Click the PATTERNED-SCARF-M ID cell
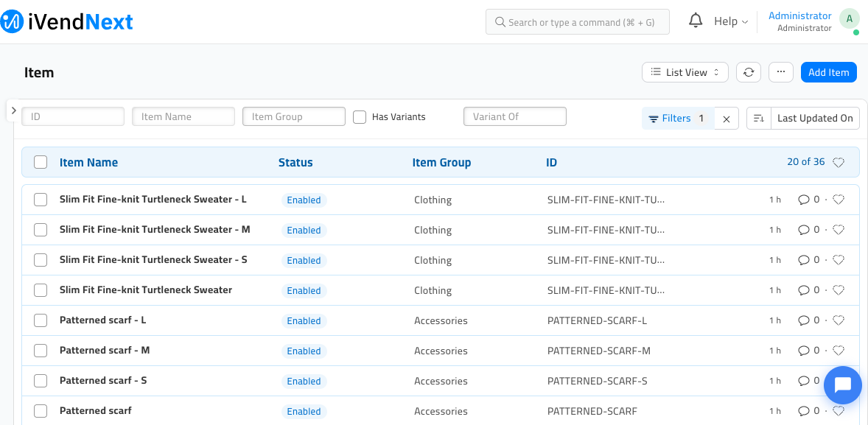The image size is (868, 425). (598, 351)
